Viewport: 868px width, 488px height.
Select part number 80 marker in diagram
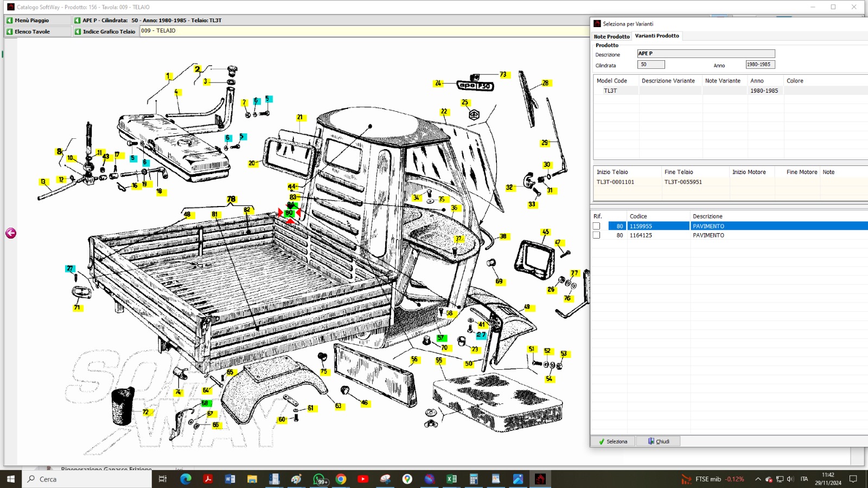coord(289,213)
